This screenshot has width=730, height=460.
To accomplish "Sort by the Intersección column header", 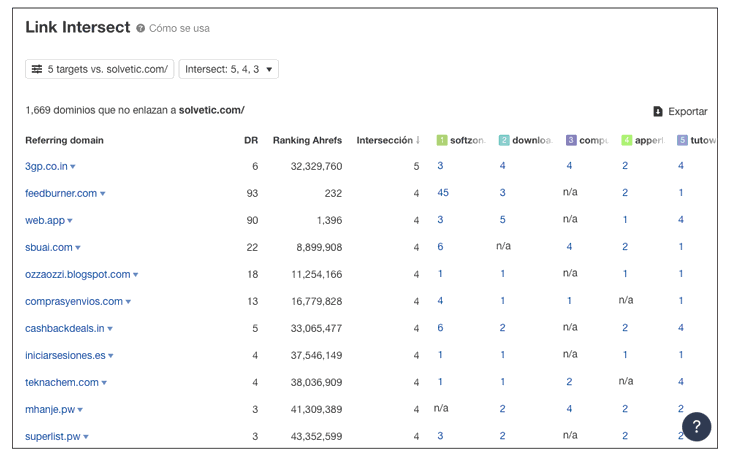I will (388, 140).
